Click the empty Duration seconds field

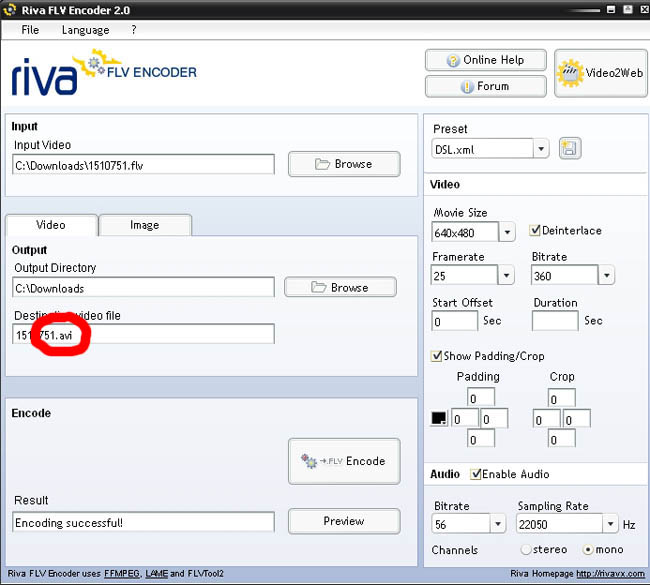tap(555, 321)
